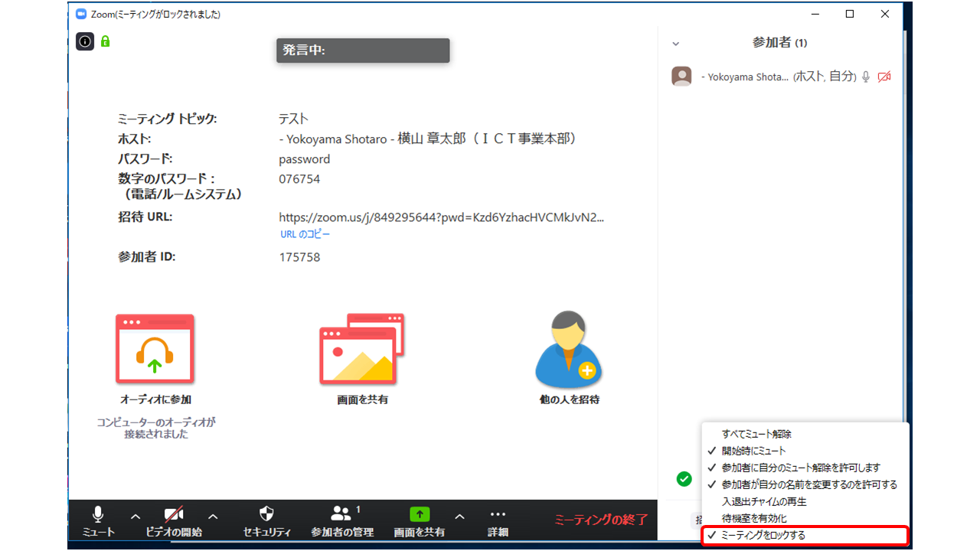Toggle ミーティングをロックする option

click(805, 536)
